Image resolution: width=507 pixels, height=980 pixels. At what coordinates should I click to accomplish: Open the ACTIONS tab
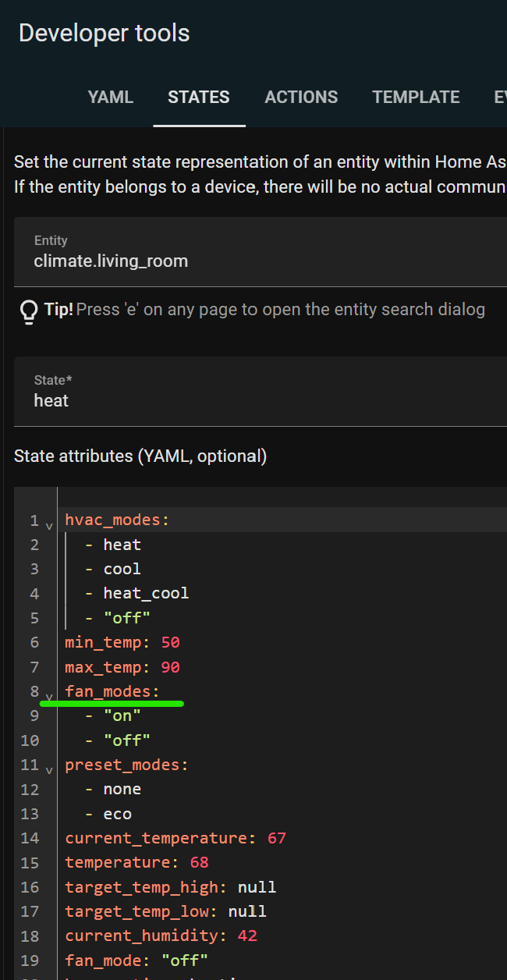click(x=301, y=97)
